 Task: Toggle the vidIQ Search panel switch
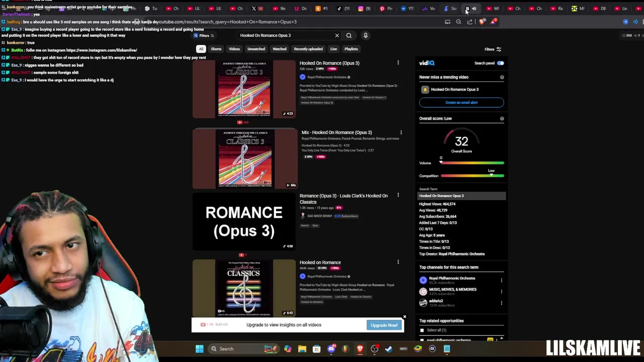[x=500, y=63]
